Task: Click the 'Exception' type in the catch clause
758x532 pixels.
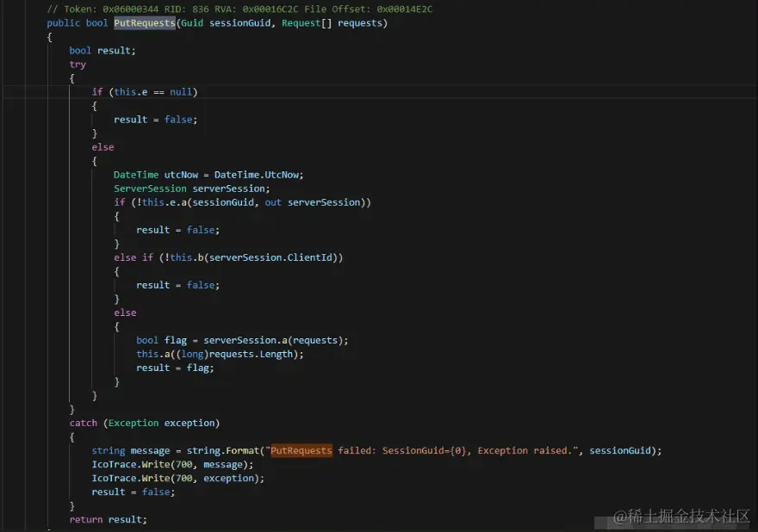Action: click(134, 424)
